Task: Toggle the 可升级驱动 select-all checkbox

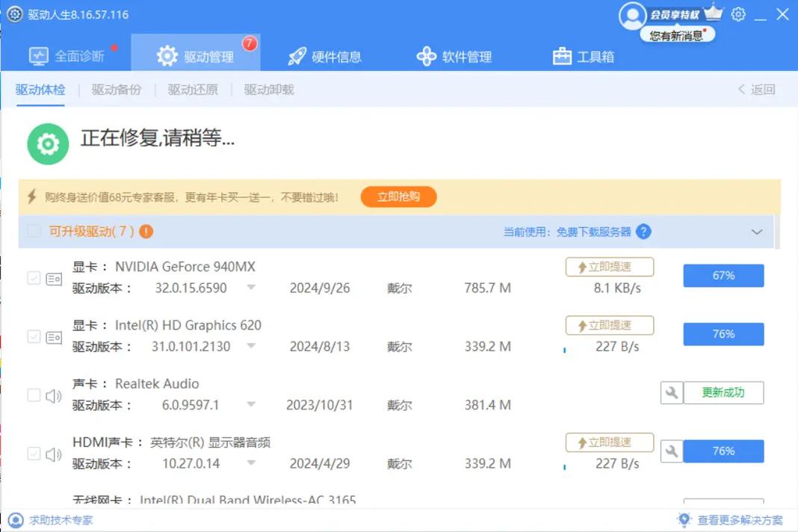Action: click(33, 232)
